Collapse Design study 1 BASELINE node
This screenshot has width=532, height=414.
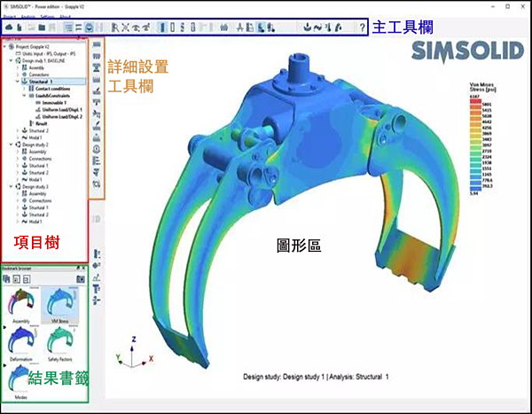click(11, 60)
